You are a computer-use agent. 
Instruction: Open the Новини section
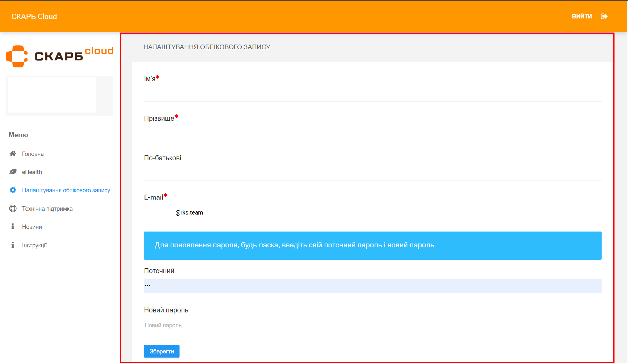[x=32, y=227]
